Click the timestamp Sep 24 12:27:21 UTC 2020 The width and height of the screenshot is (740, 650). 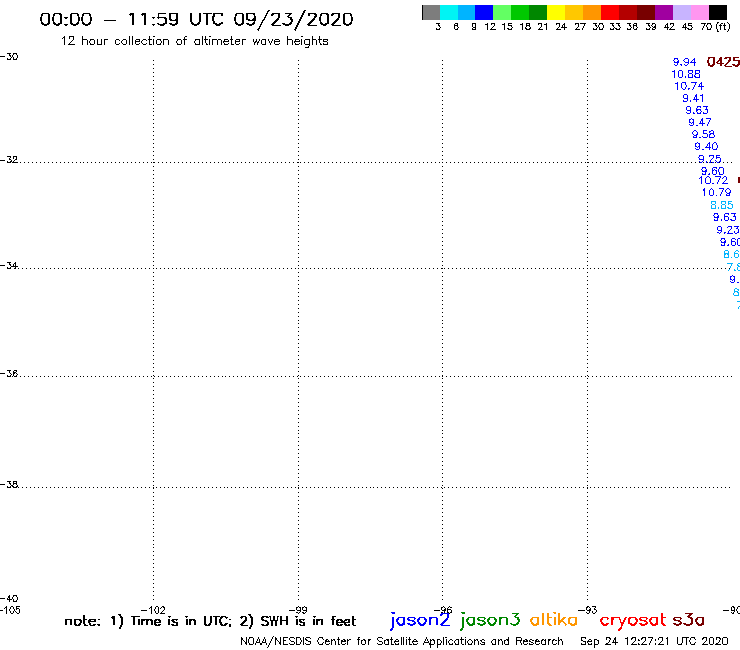654,641
